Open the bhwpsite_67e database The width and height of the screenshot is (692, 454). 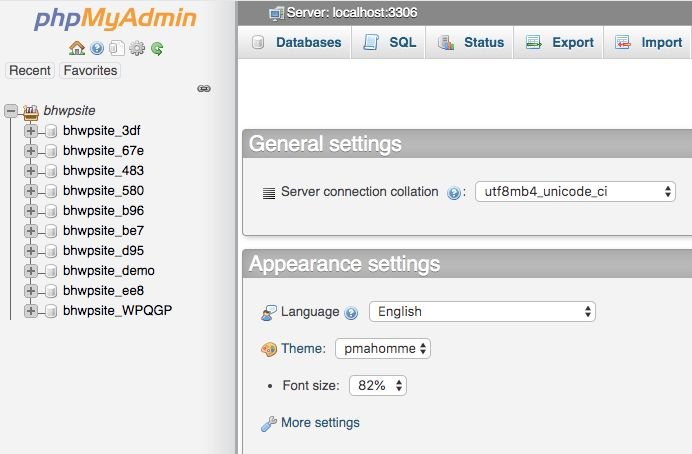click(103, 150)
